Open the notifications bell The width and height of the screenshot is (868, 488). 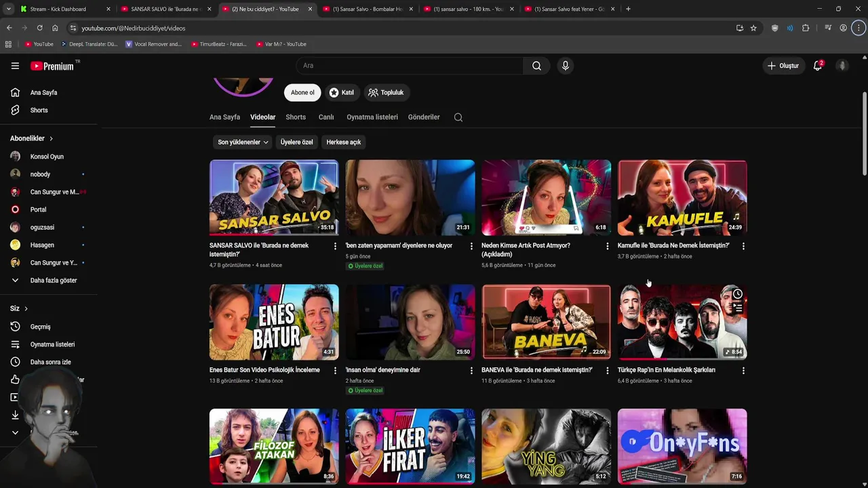pyautogui.click(x=818, y=66)
